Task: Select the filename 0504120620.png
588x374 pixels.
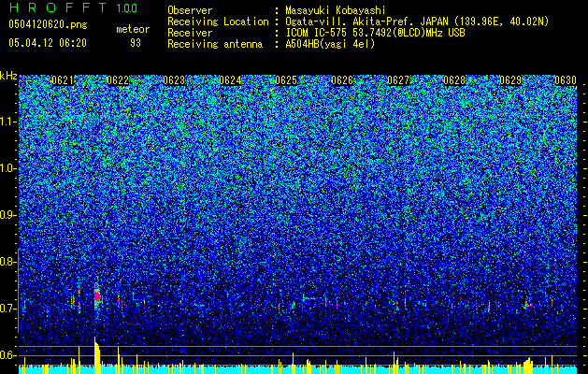Action: [x=48, y=24]
